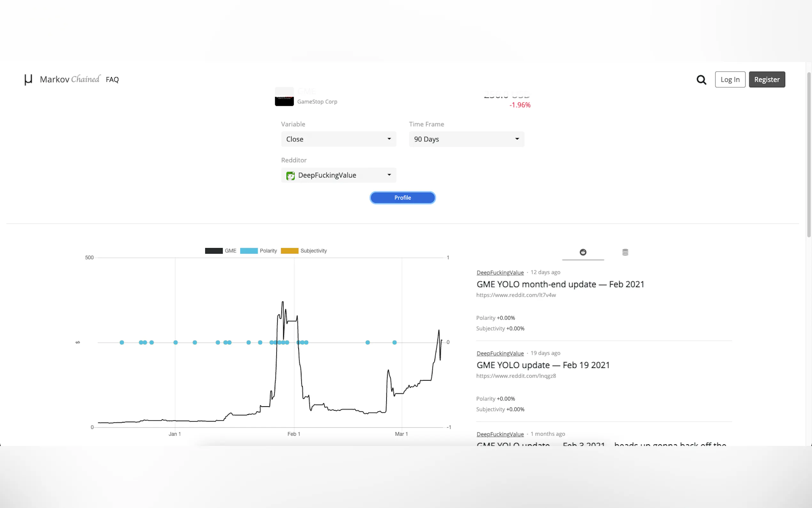Open the FAQ menu item
Viewport: 812px width, 508px height.
[112, 80]
